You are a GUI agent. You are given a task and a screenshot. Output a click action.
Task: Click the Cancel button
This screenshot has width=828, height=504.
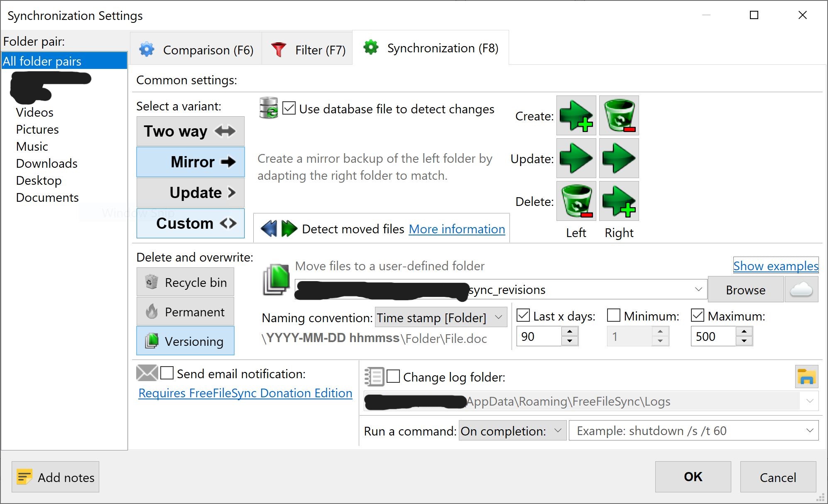click(x=778, y=477)
